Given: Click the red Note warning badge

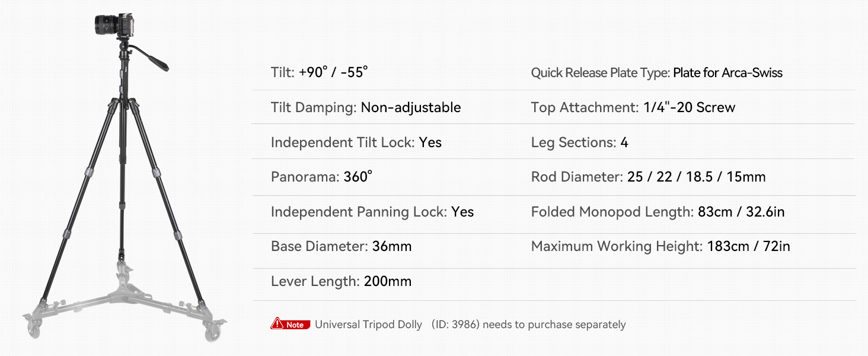Looking at the screenshot, I should (290, 325).
